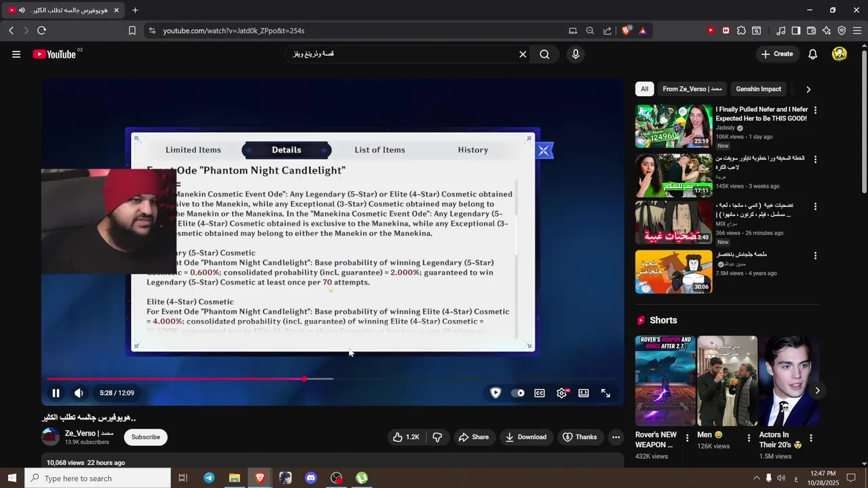Open YouTube notifications bell
Image resolution: width=868 pixels, height=488 pixels.
(x=812, y=54)
